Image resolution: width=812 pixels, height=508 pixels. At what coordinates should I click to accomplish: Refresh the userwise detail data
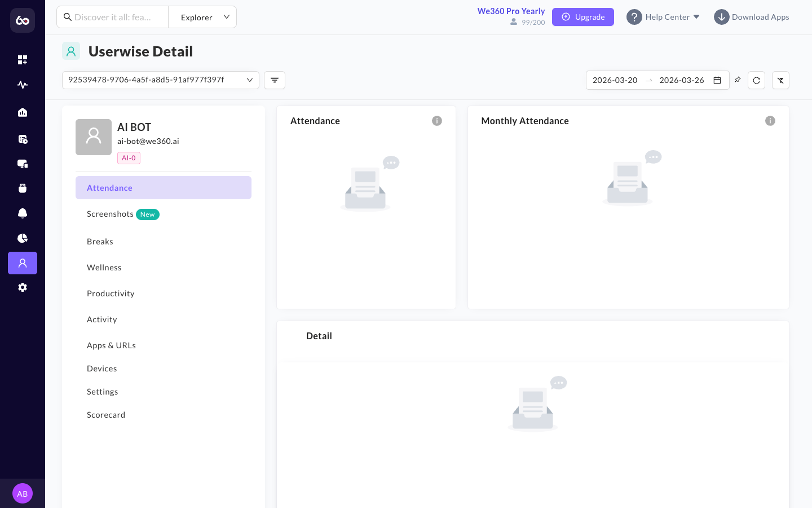[757, 80]
